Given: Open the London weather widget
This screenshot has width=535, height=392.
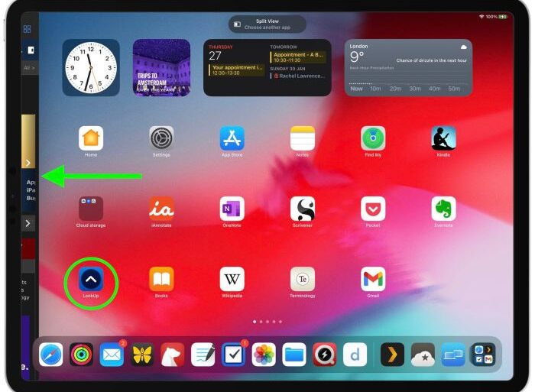Looking at the screenshot, I should click(x=408, y=67).
